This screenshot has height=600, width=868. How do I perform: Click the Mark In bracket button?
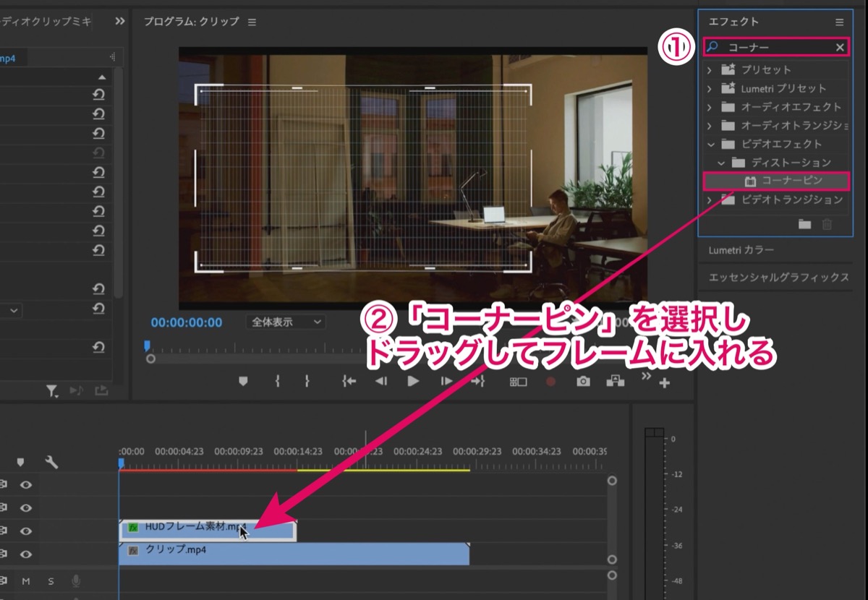coord(277,381)
